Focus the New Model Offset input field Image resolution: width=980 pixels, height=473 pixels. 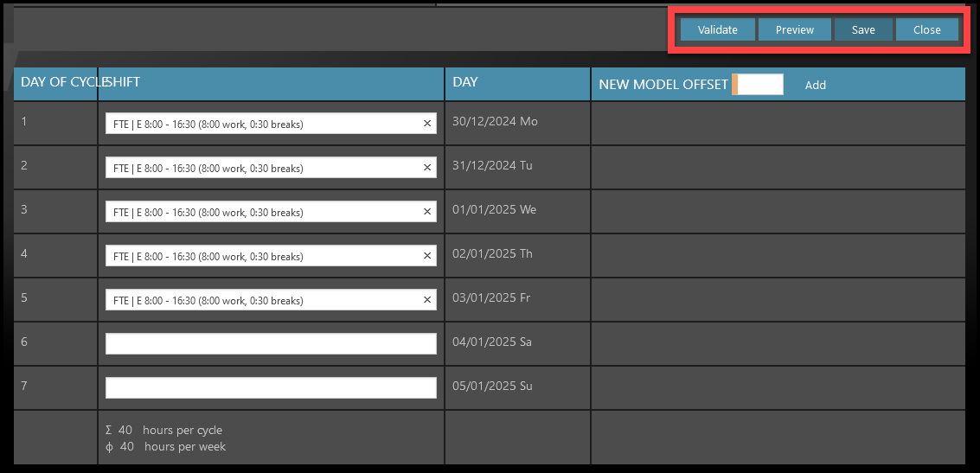(x=759, y=84)
